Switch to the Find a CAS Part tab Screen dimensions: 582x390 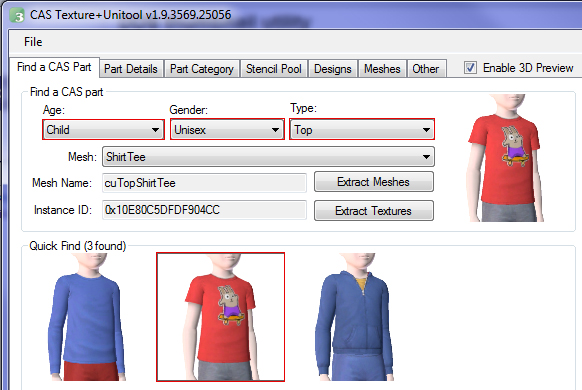[54, 67]
